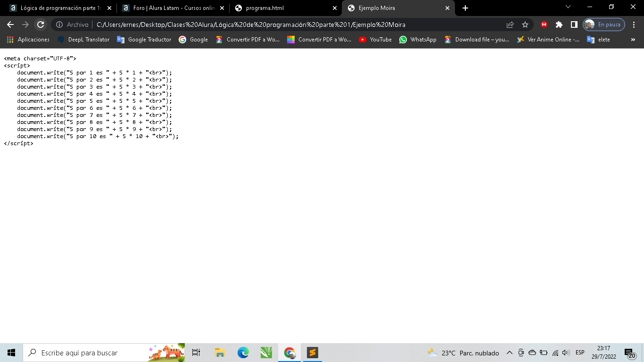644x362 pixels.
Task: Open the DeepL Translator bookmark
Action: 83,40
